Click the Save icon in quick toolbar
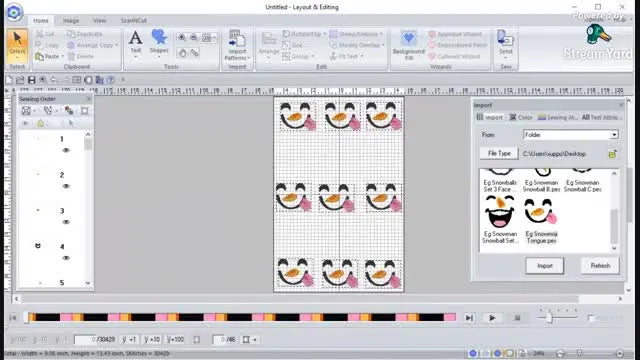The image size is (640, 360). click(x=31, y=80)
